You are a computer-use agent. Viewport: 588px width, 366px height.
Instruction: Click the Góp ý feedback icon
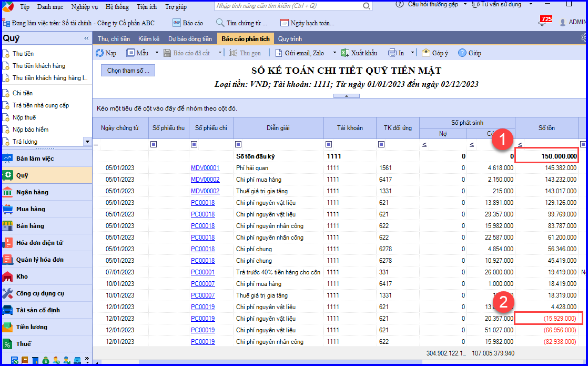click(425, 53)
